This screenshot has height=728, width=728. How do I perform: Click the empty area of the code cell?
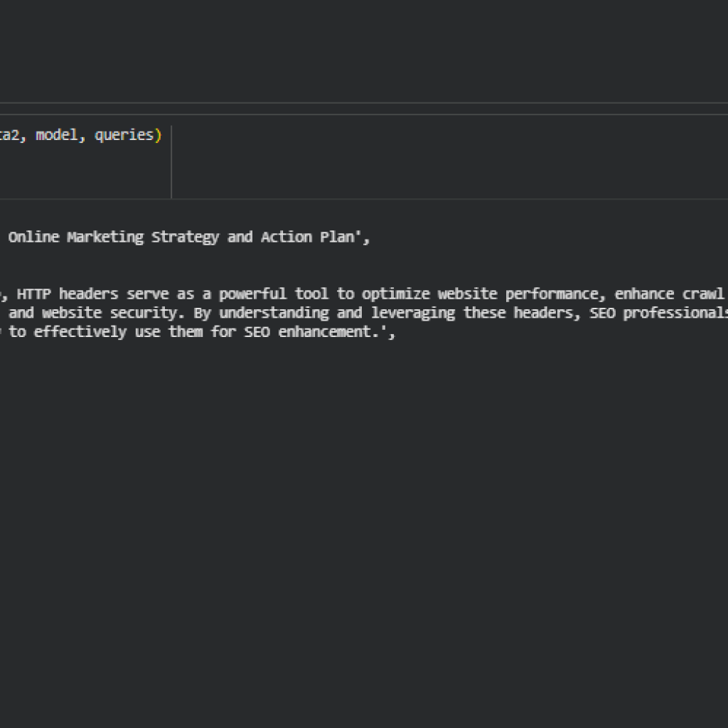(85, 174)
